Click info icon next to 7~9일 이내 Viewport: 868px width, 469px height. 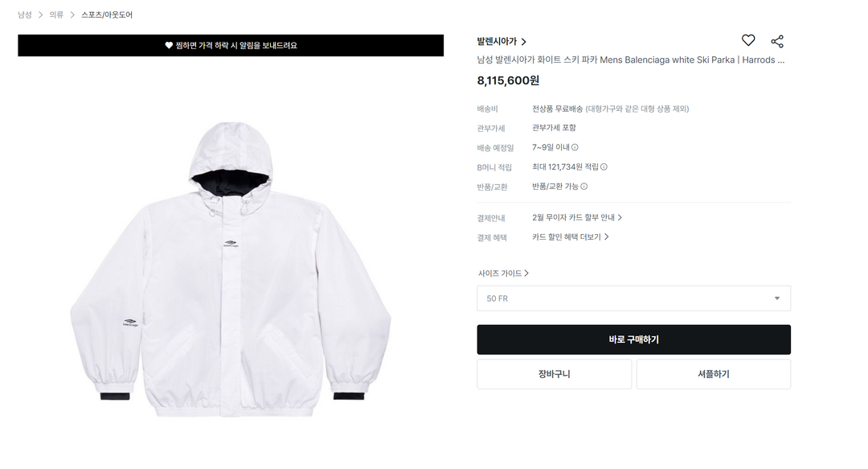point(575,147)
